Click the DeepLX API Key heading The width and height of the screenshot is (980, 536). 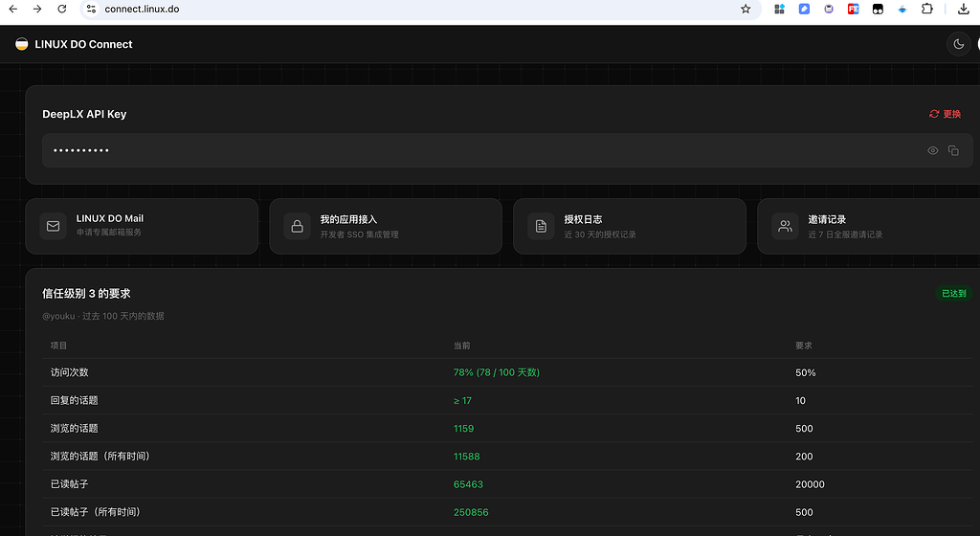point(84,114)
